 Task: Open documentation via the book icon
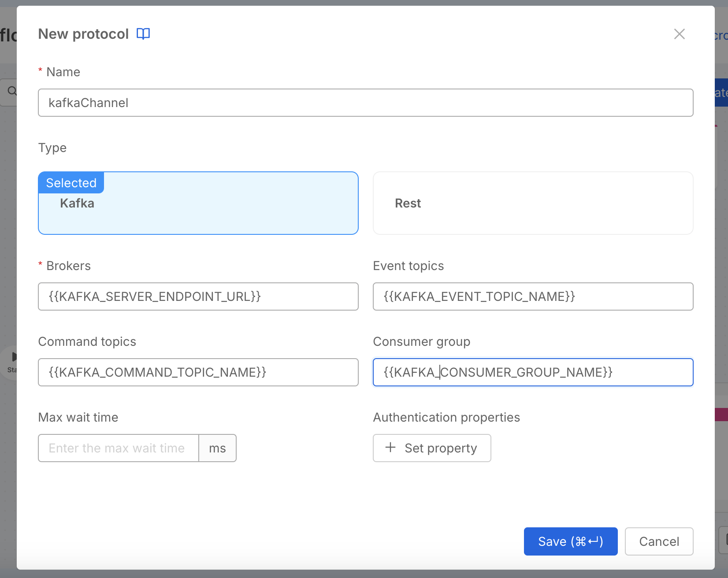[x=143, y=33]
